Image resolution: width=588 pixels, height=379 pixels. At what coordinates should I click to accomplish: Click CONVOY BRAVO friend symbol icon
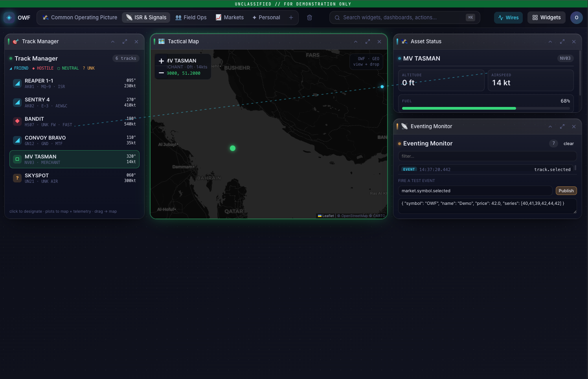tap(17, 140)
